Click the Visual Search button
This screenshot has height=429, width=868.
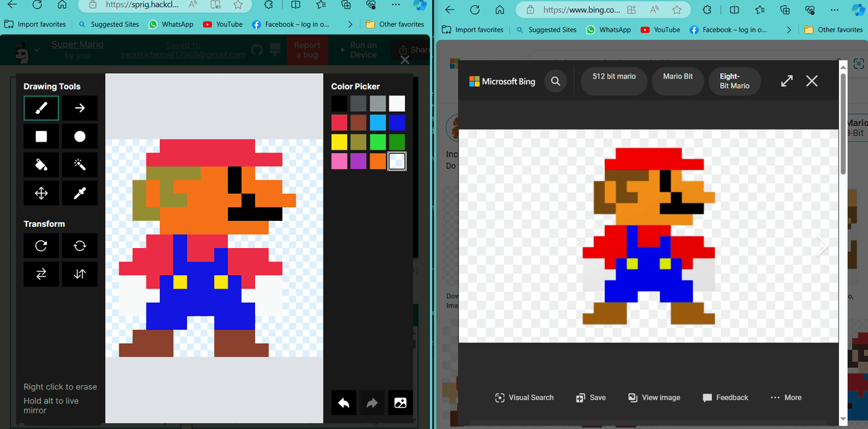click(524, 398)
